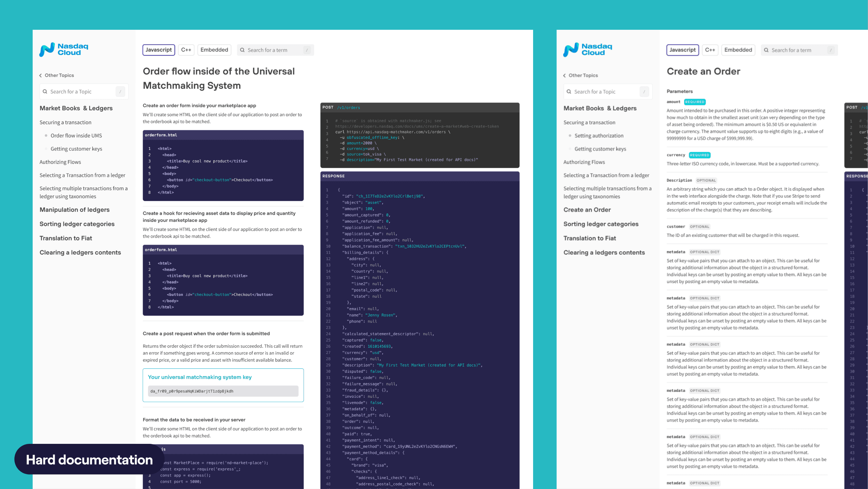The height and width of the screenshot is (489, 868).
Task: Click the Format the data to be received heading
Action: tap(194, 420)
